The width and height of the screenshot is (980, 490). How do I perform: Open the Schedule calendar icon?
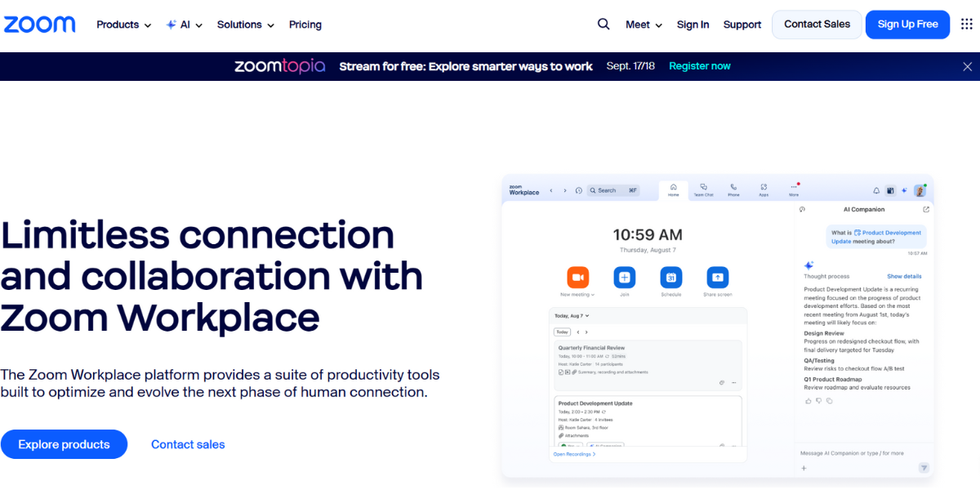pos(670,276)
